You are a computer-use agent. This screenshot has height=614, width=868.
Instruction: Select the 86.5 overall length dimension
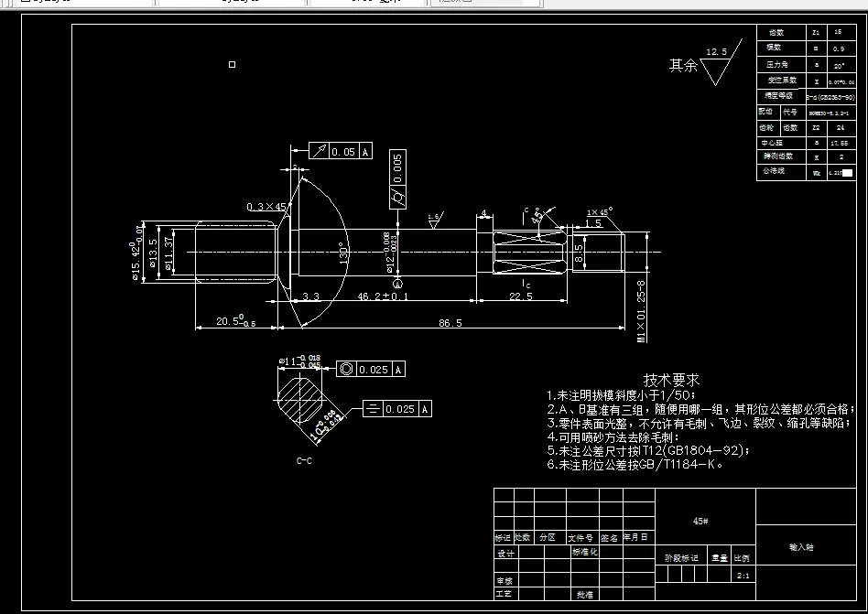tap(450, 323)
